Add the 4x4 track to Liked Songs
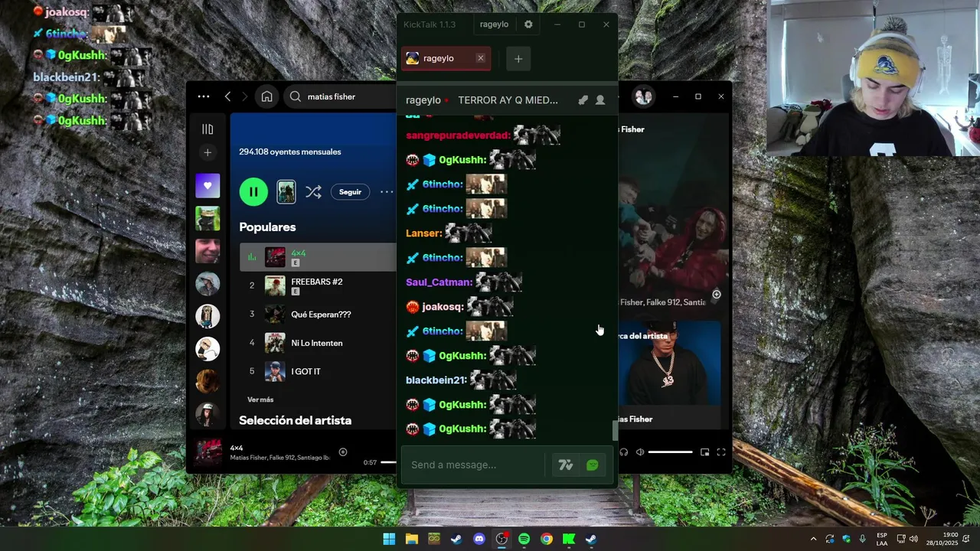This screenshot has width=980, height=551. coord(343,452)
